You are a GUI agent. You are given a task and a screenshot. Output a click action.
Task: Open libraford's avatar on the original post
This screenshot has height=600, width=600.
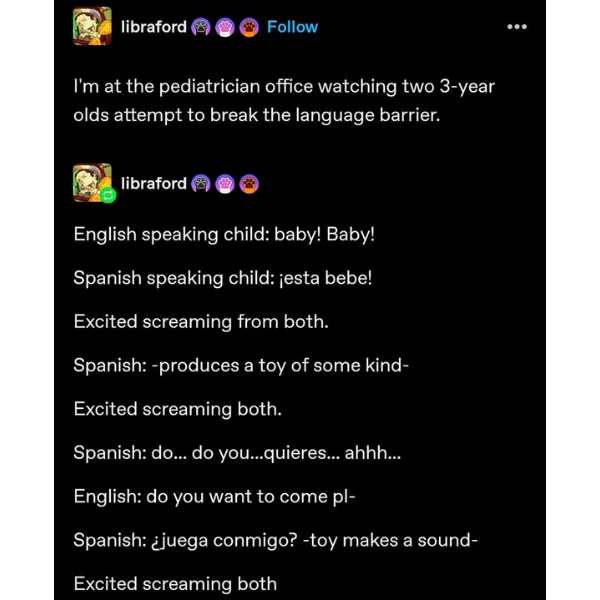pos(92,26)
